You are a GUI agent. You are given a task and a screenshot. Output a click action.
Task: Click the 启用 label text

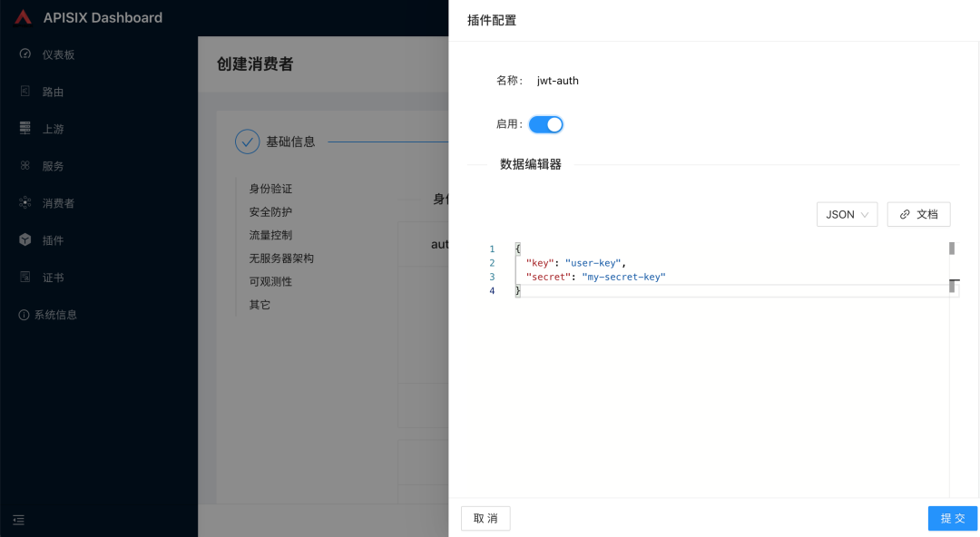coord(508,123)
